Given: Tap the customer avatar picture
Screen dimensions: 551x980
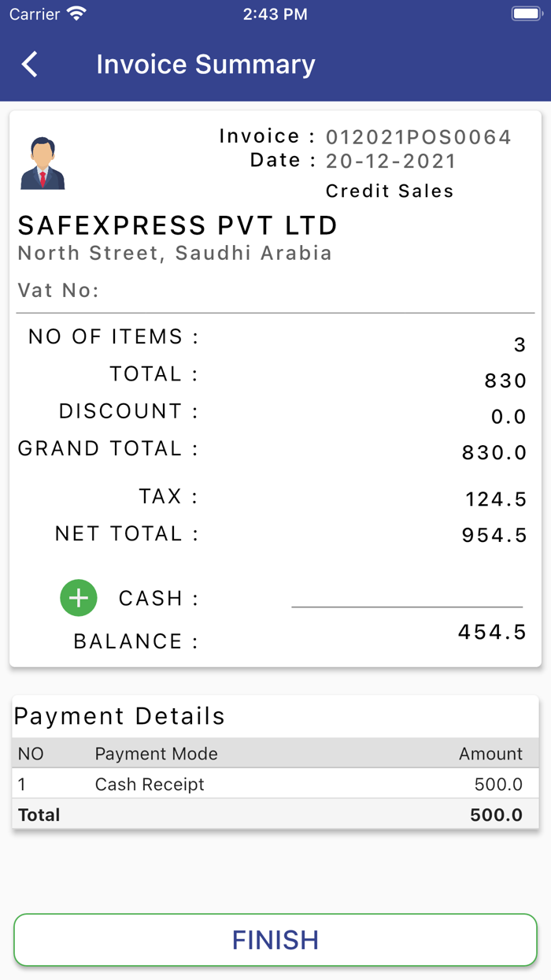Looking at the screenshot, I should pos(42,158).
